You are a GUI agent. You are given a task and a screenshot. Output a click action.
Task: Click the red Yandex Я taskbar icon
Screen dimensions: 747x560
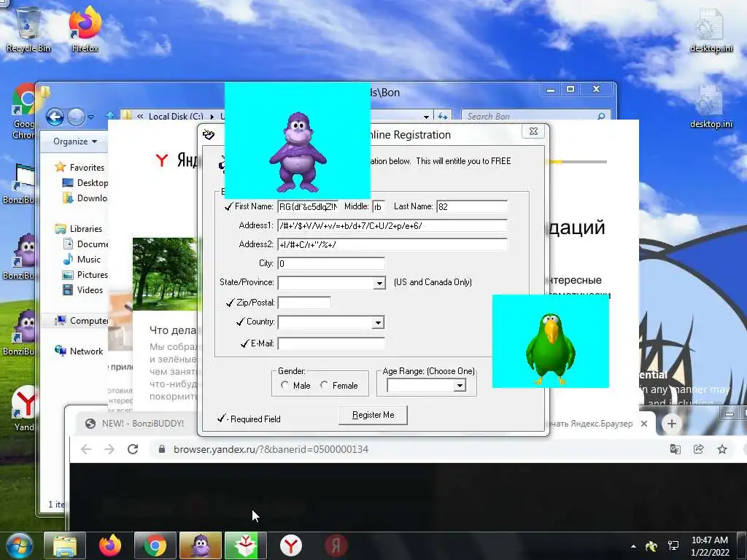(336, 545)
